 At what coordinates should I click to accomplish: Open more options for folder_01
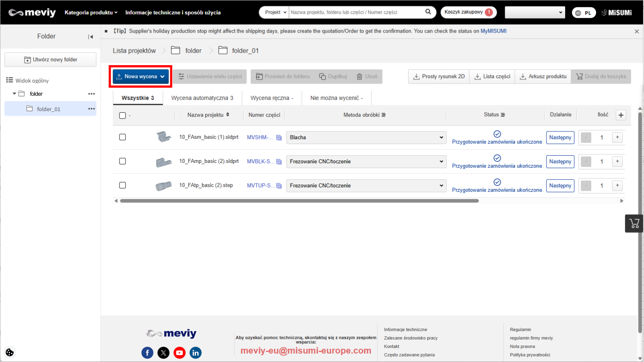pyautogui.click(x=91, y=109)
